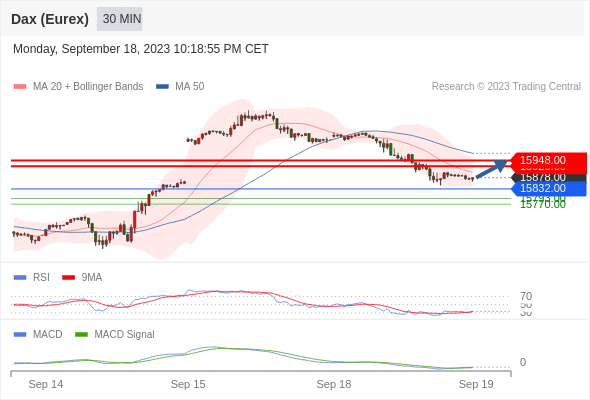Click the MA 50 blue legend swatch
590x400 pixels.
(x=162, y=87)
